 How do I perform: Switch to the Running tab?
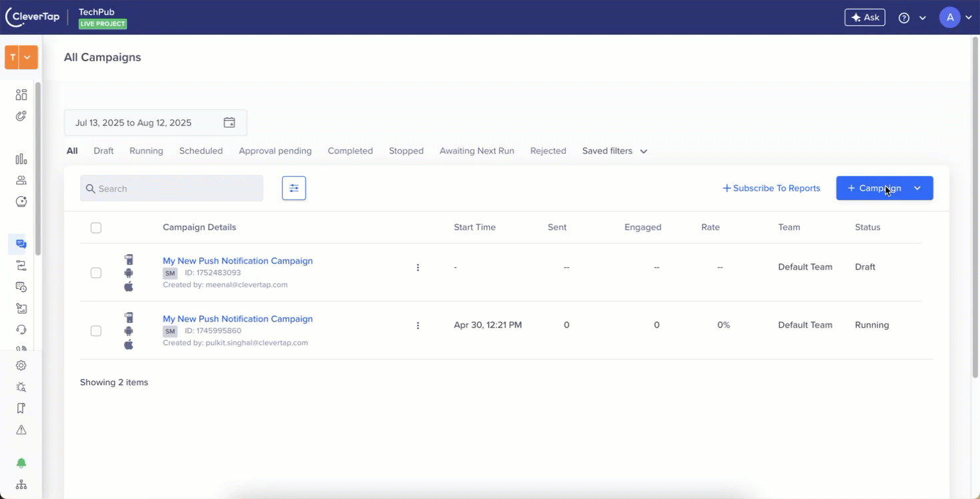tap(146, 151)
